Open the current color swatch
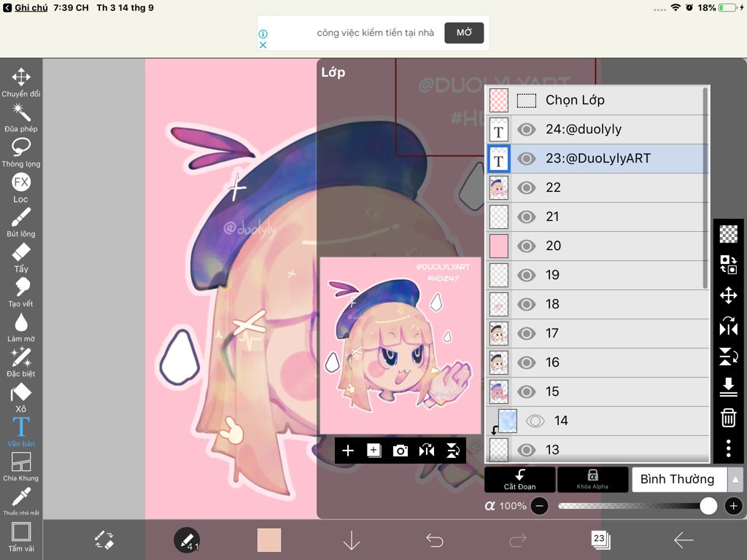 click(x=269, y=540)
